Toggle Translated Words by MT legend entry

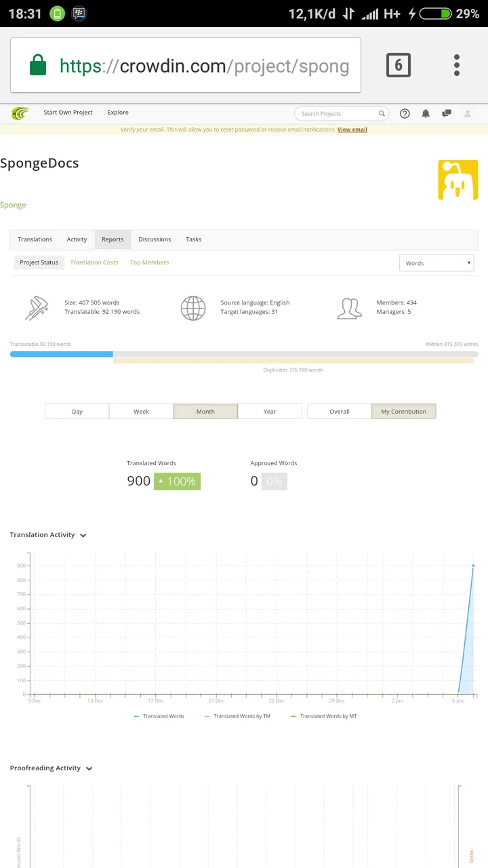coord(323,716)
